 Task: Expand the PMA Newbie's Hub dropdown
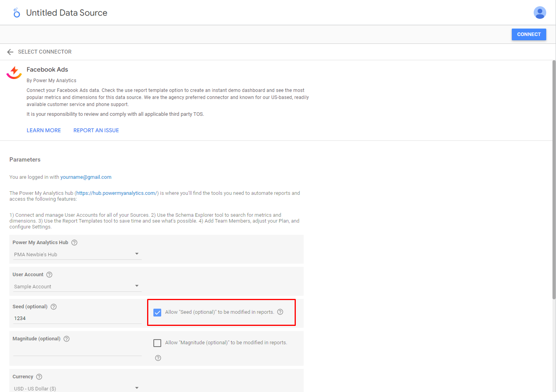(77, 254)
